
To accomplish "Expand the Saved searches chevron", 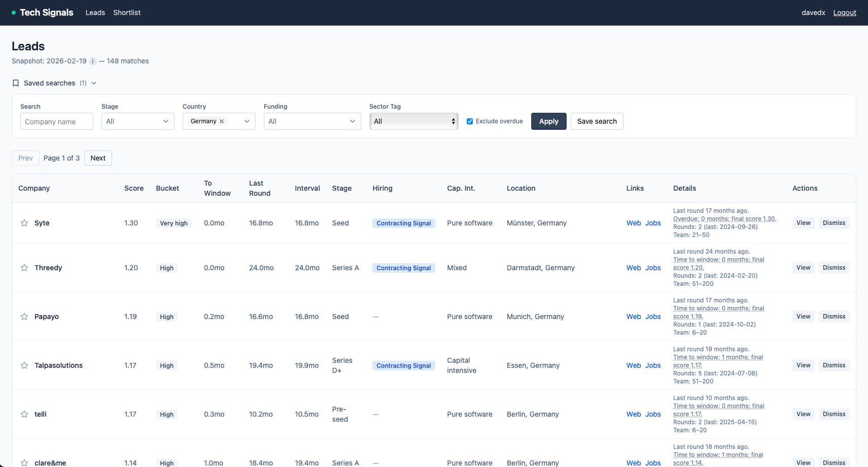I will 94,83.
